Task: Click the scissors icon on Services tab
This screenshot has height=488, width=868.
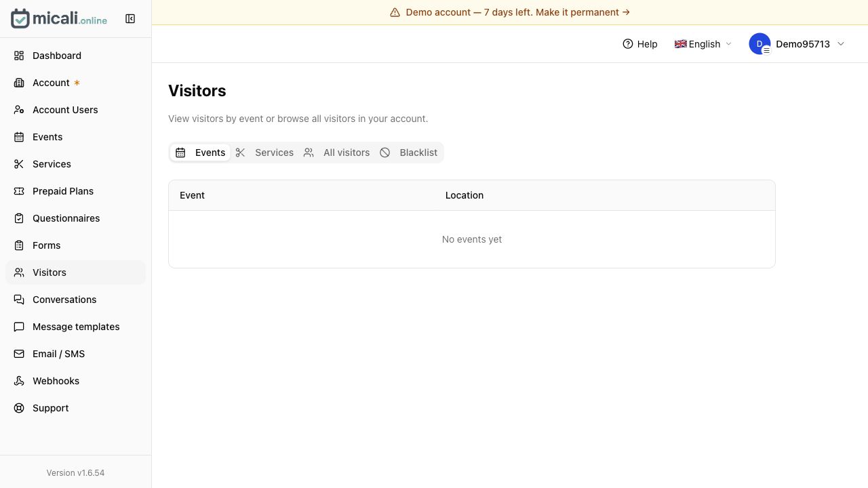Action: (240, 152)
